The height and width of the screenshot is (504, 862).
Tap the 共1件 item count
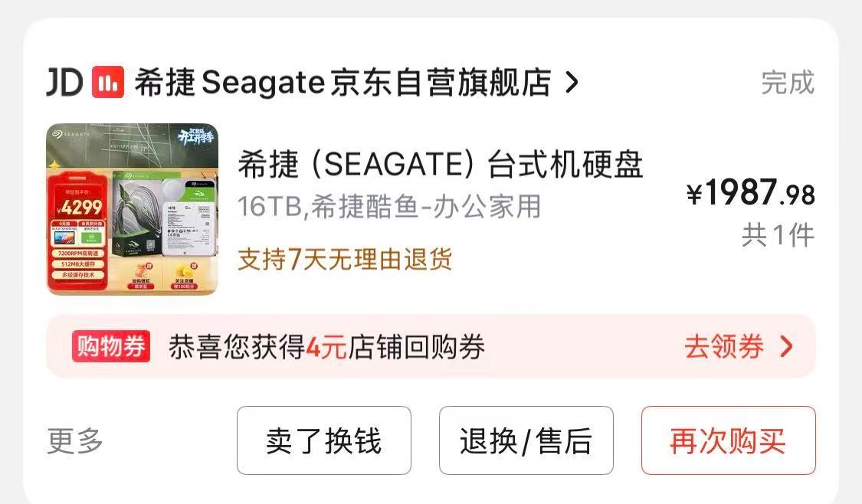pyautogui.click(x=778, y=235)
